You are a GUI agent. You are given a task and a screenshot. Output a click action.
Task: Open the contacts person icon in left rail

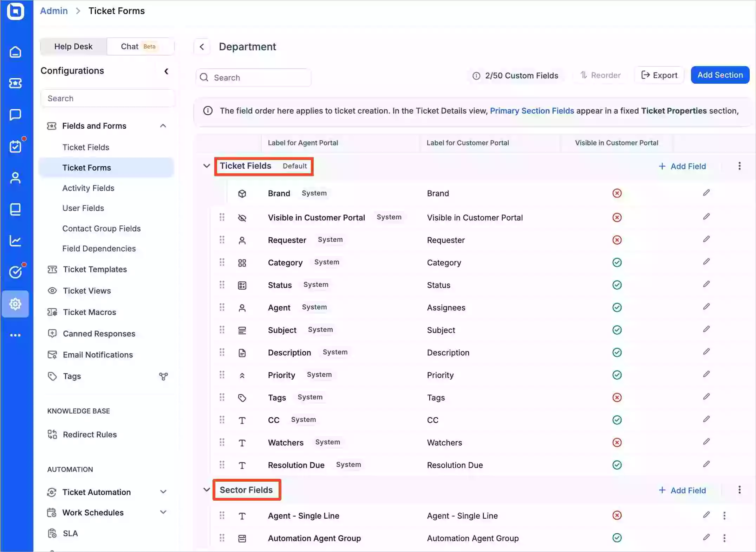point(15,178)
